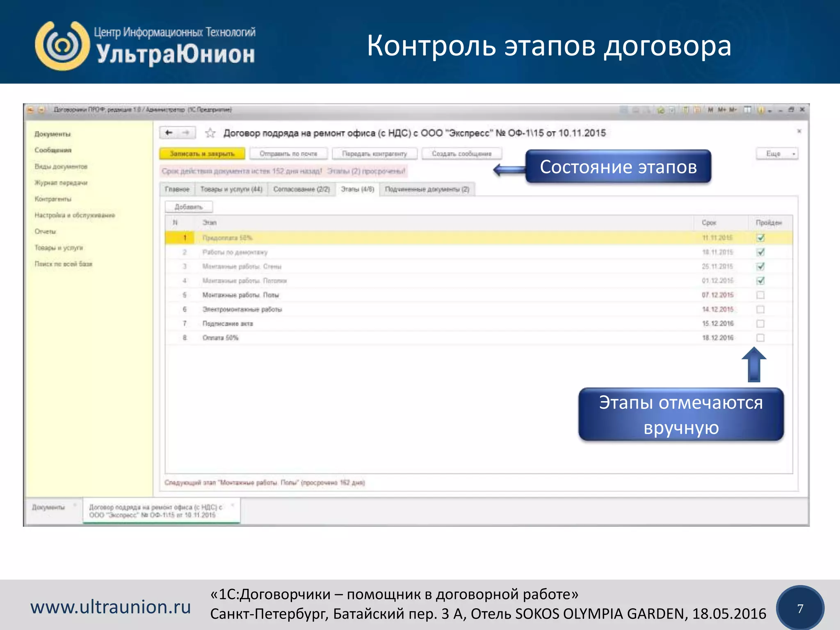Open Отчеты in the sidebar
Viewport: 840px width, 630px height.
(x=45, y=231)
